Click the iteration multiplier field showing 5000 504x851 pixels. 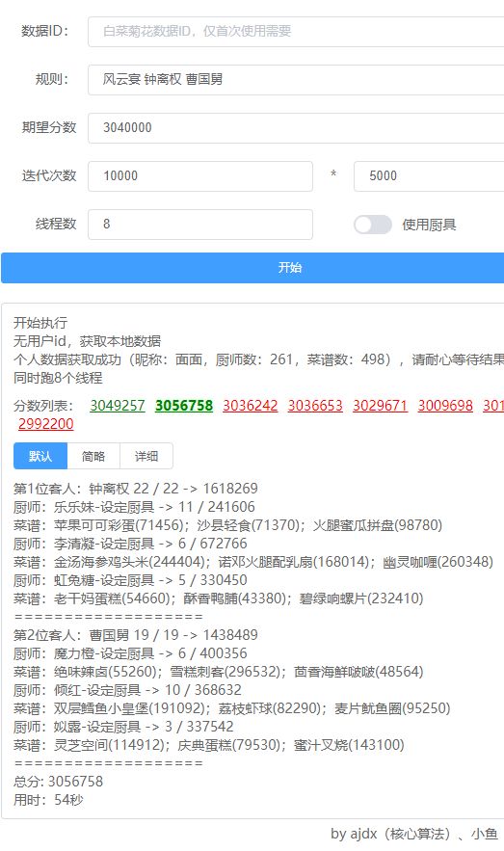pos(429,176)
